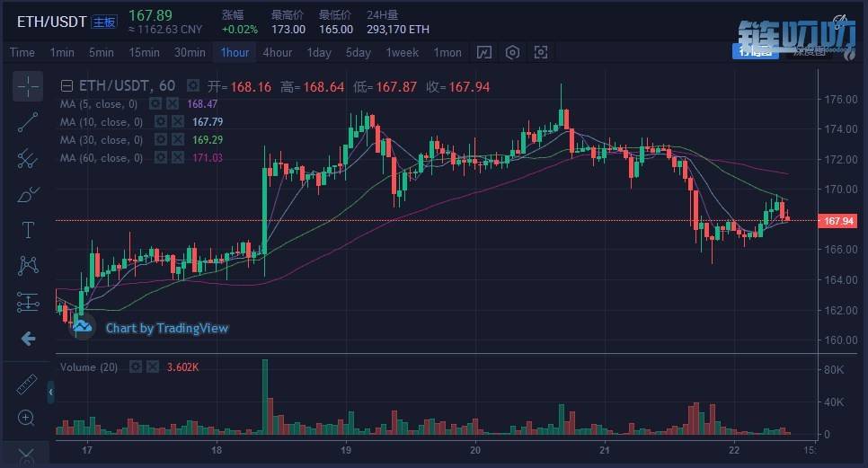
Task: Toggle fullscreen chart mode icon
Action: pos(540,52)
